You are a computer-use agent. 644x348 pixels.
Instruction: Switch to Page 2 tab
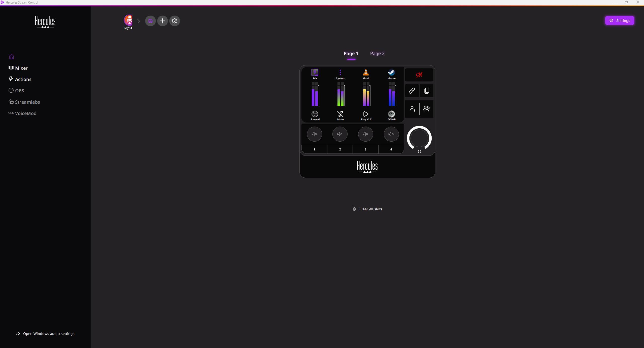click(x=377, y=54)
